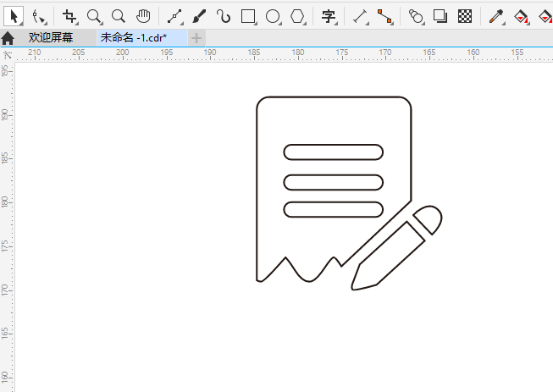Select the Polygon tool
This screenshot has width=553, height=392.
297,16
